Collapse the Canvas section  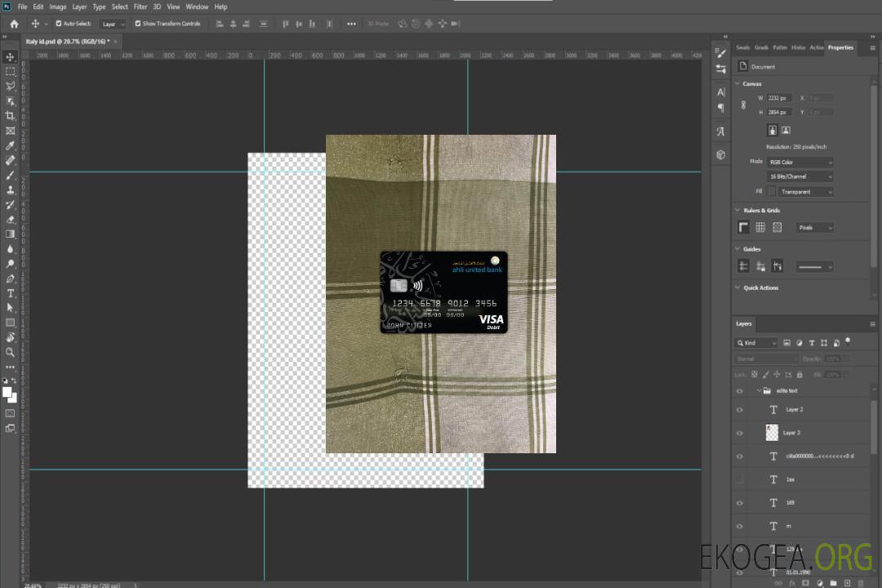(737, 83)
